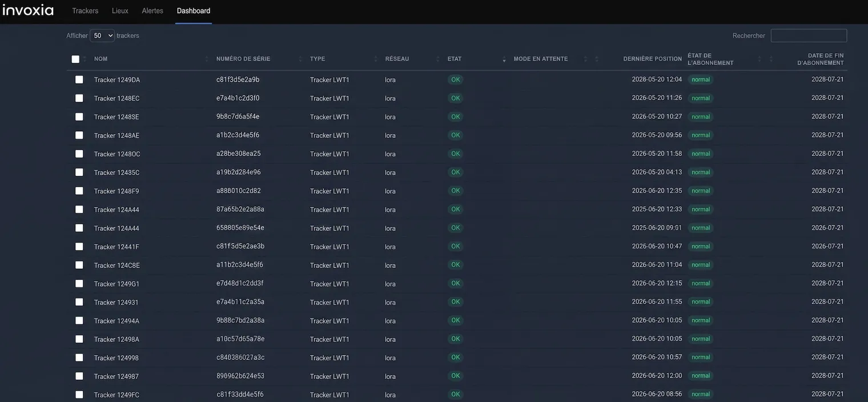The width and height of the screenshot is (868, 402).
Task: Tick the Tracker 12494A checkbox
Action: 79,321
